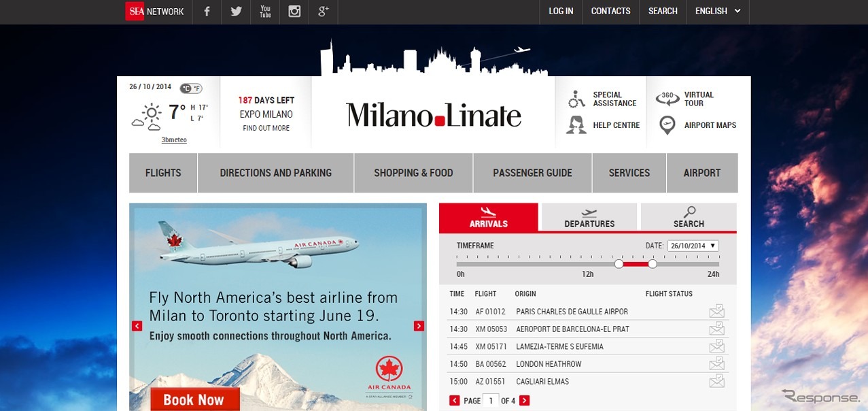Click the 3bmeteo weather link
868x411 pixels.
click(174, 140)
